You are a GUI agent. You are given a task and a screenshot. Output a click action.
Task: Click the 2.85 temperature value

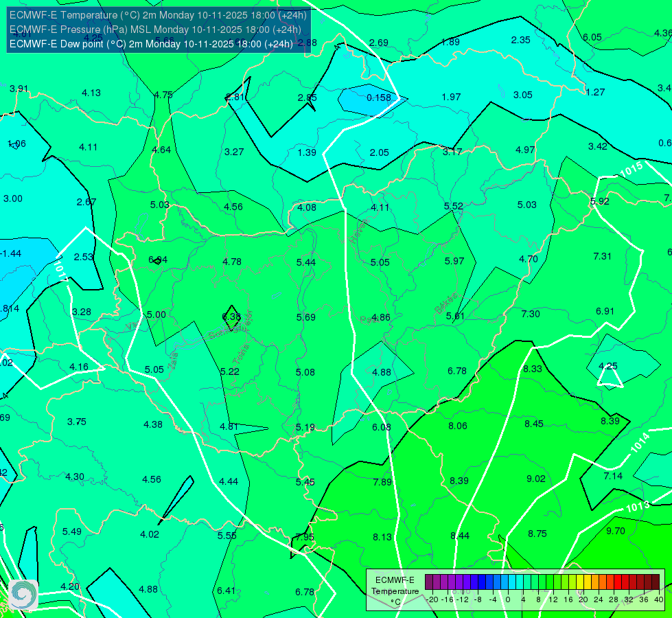click(308, 98)
